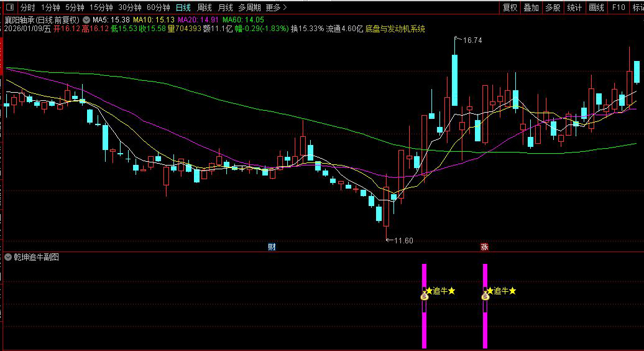
Task: Open the 多周期 view
Action: tap(249, 7)
